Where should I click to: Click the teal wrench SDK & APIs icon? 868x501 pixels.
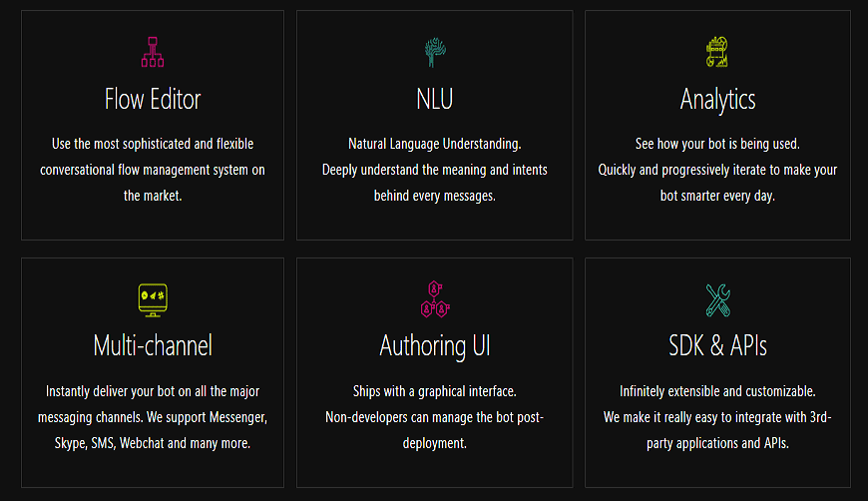pos(718,300)
